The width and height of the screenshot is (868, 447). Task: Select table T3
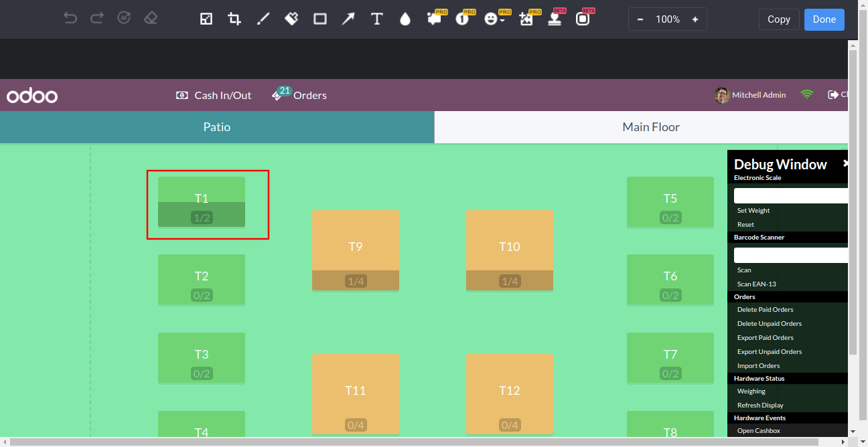202,358
